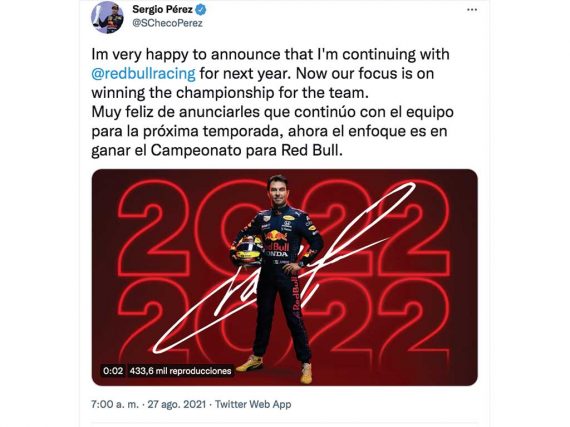Play the 2022 announcement video
Image resolution: width=570 pixels, height=427 pixels.
pos(284,277)
